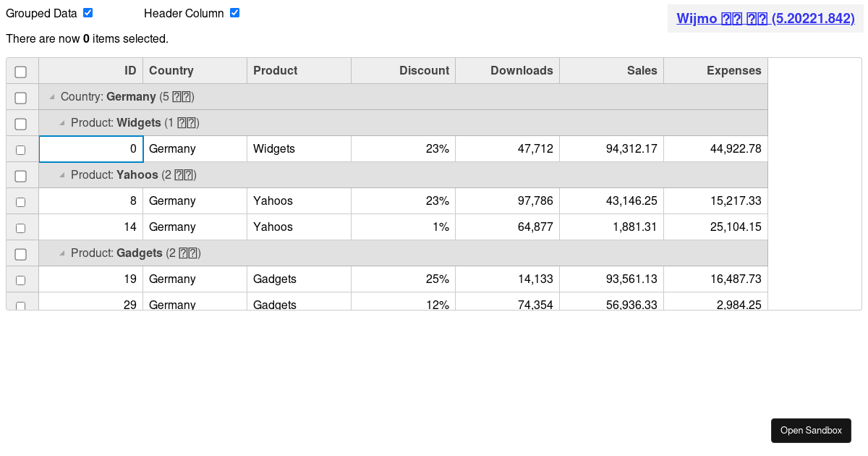This screenshot has width=868, height=456.
Task: Click the Open Sandbox button
Action: [x=811, y=431]
